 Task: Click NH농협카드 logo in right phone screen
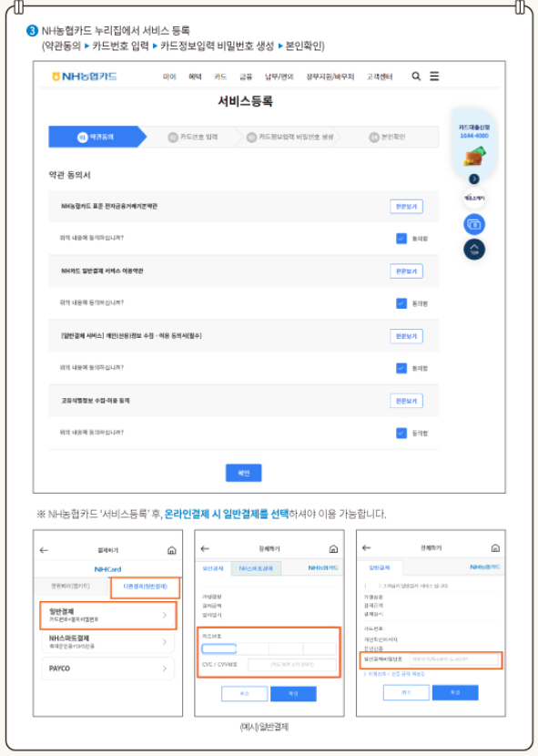(x=485, y=567)
